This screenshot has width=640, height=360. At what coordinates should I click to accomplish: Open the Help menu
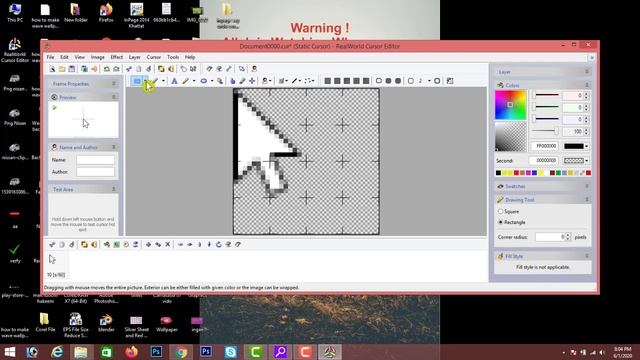point(190,57)
